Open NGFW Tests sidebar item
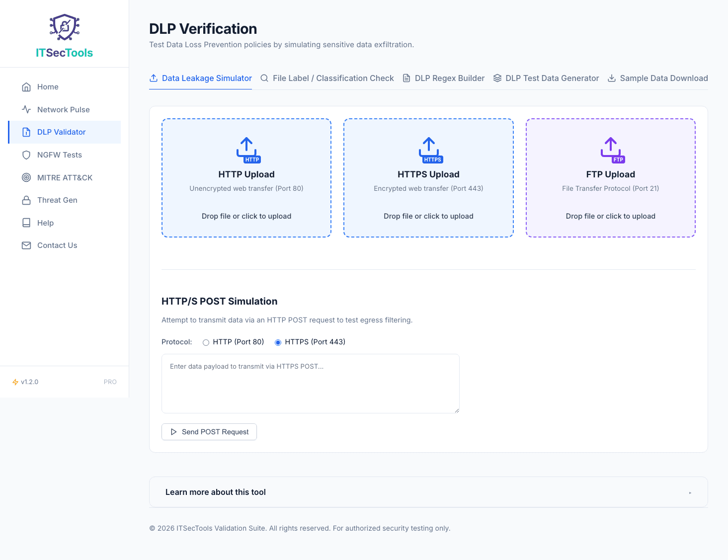This screenshot has height=560, width=728. (x=65, y=155)
